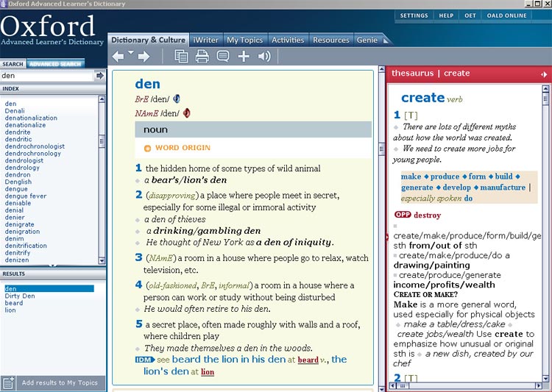Click the arrow icon right of Genie tab
The image size is (552, 392).
386,41
